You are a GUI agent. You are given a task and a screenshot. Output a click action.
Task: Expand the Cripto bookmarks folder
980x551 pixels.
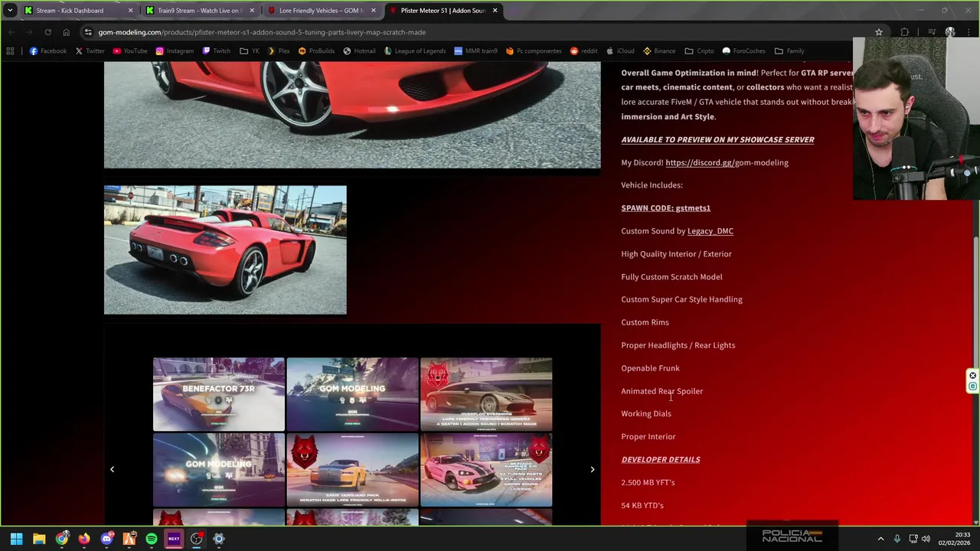[700, 51]
